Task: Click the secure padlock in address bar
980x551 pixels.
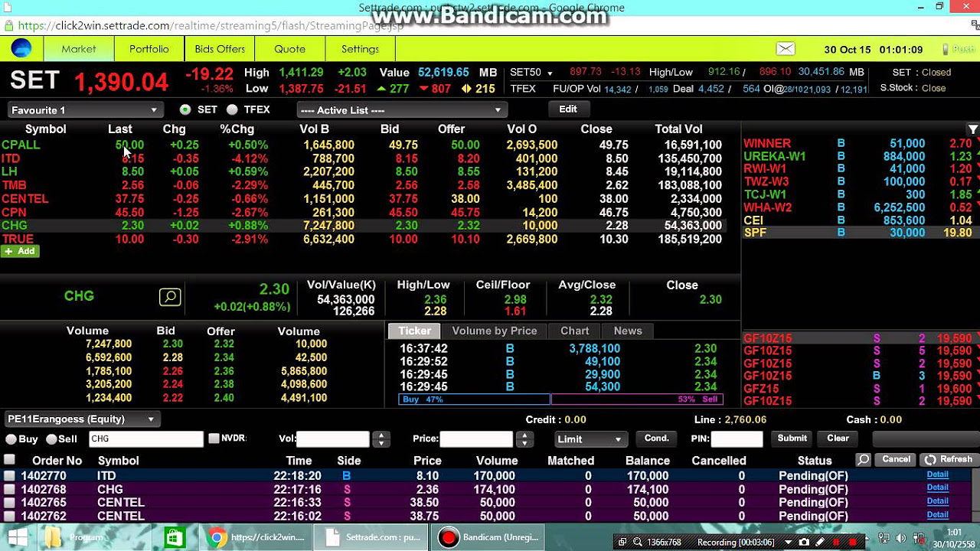Action: [8, 26]
